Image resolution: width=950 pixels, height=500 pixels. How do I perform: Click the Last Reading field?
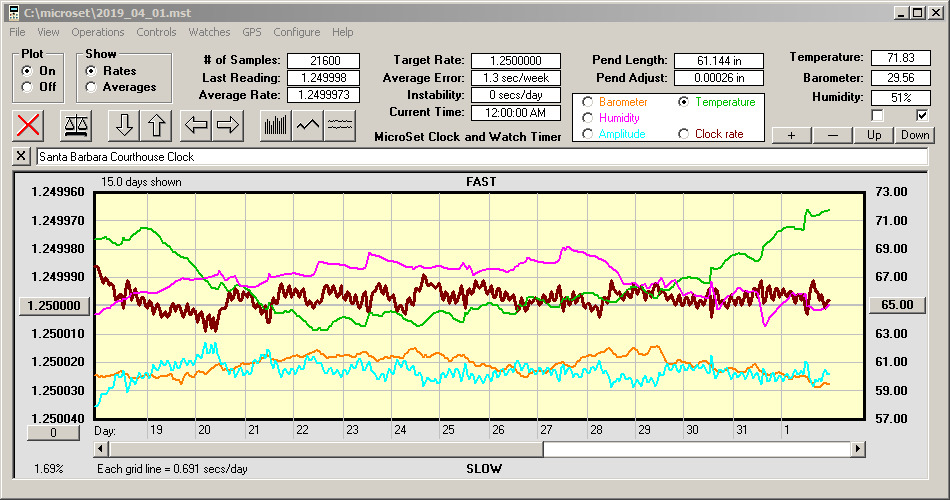(x=324, y=78)
